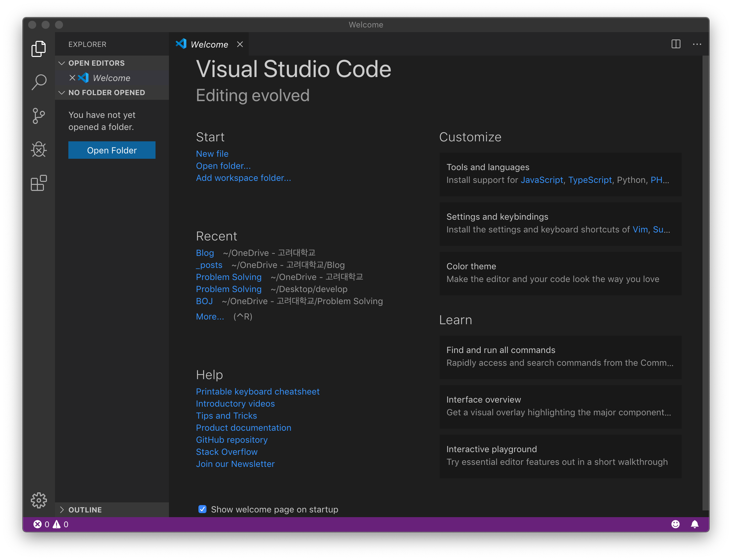Open the Interface overview card
The width and height of the screenshot is (732, 560).
560,407
